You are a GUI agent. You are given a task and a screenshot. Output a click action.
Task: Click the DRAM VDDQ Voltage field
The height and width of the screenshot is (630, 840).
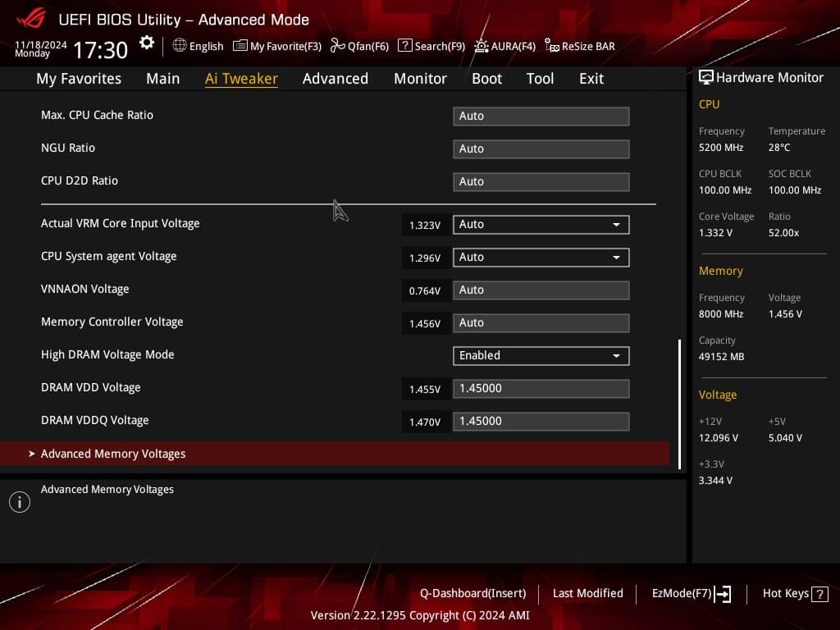click(541, 422)
